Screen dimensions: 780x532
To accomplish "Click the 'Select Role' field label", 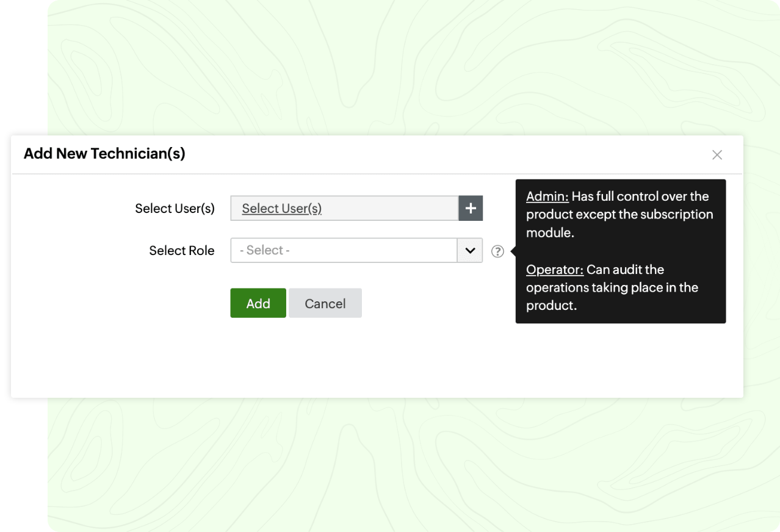I will coord(181,251).
